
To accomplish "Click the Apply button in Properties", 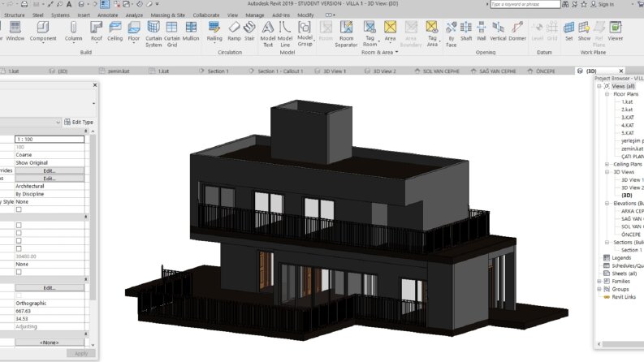I will 81,353.
